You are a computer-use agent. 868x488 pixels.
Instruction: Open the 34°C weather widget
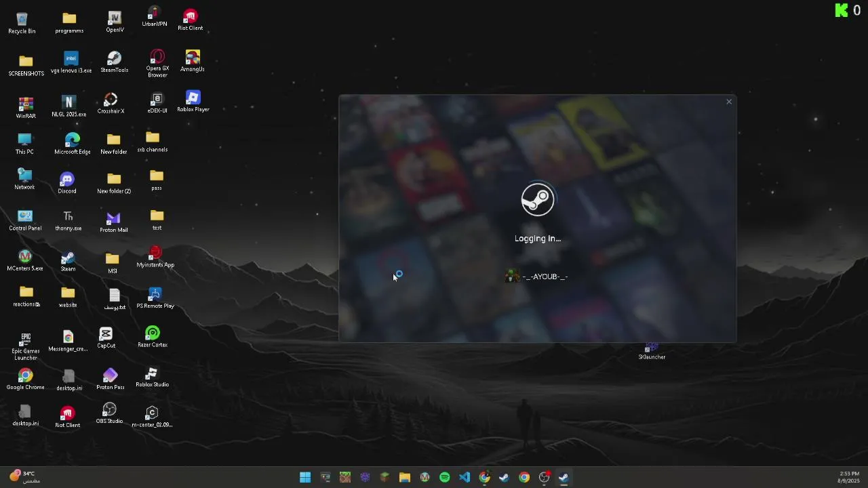pos(25,476)
